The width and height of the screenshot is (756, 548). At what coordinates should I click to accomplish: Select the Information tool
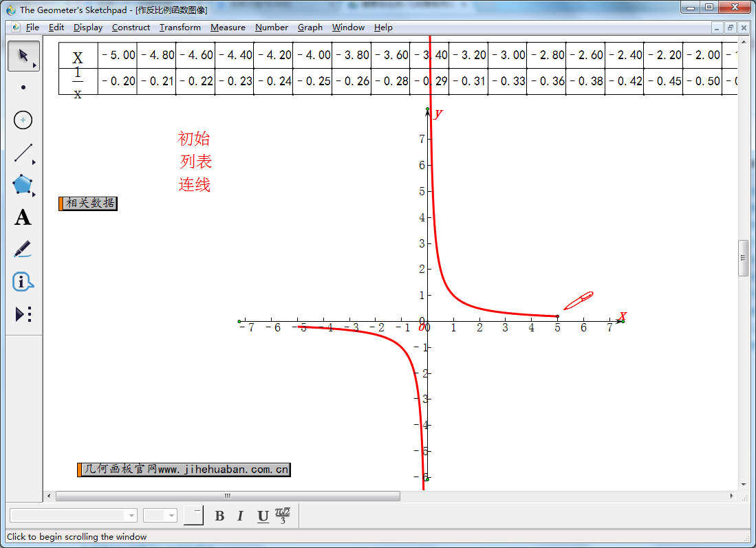[23, 282]
